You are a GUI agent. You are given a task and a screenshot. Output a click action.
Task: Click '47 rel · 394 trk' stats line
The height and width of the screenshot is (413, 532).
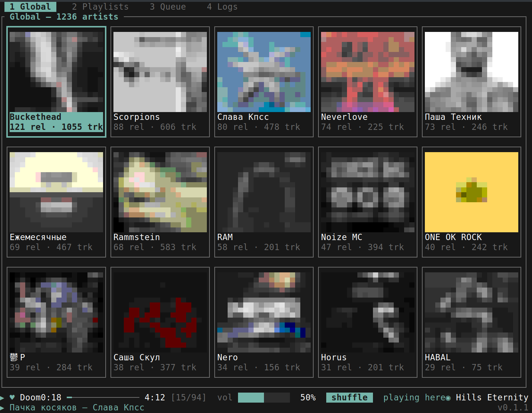click(363, 247)
